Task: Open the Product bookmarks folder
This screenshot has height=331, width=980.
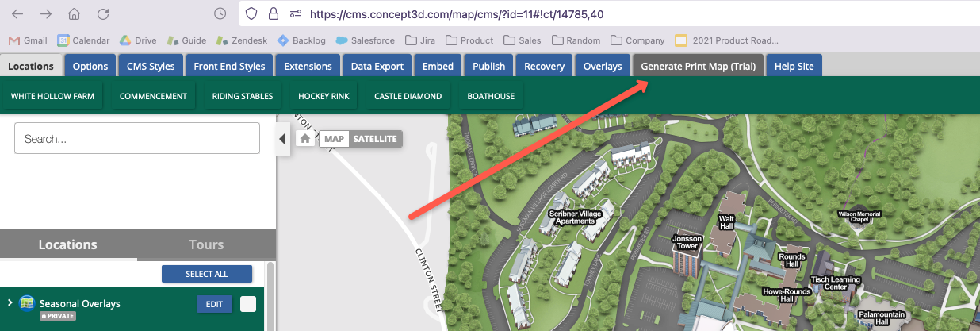Action: click(x=469, y=40)
